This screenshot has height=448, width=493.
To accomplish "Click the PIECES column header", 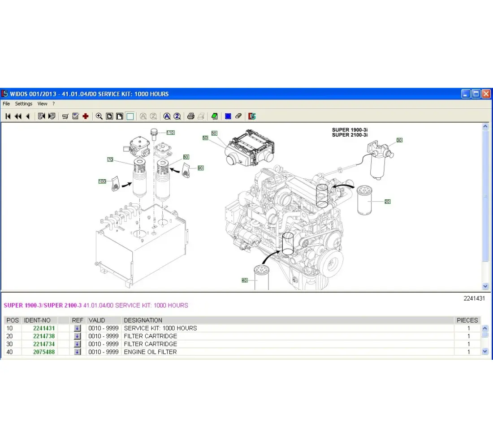I will pyautogui.click(x=467, y=320).
